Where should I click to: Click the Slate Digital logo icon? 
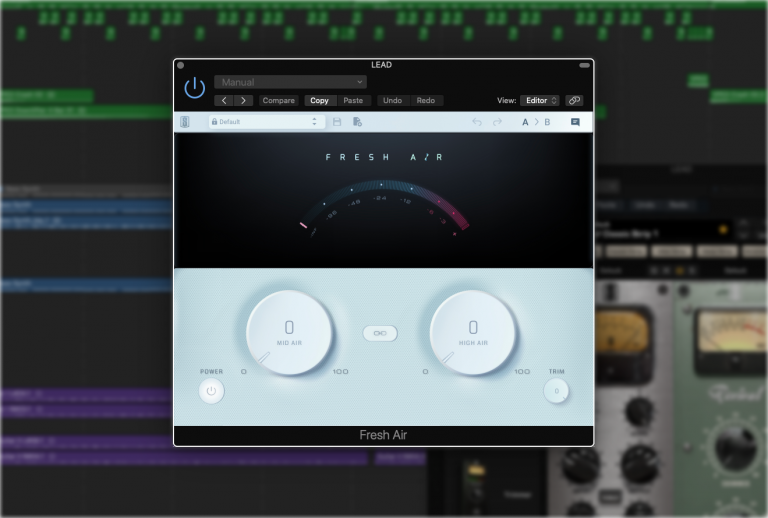point(185,122)
